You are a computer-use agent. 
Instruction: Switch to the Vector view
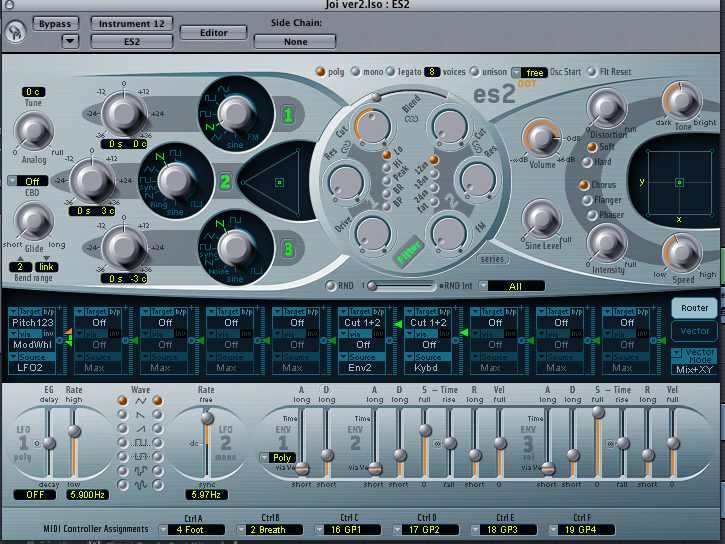click(694, 330)
